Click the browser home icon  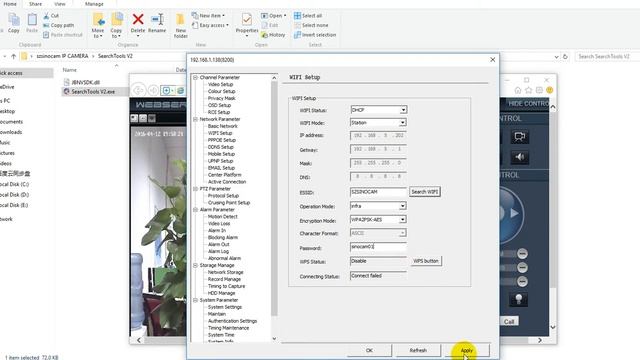(518, 90)
